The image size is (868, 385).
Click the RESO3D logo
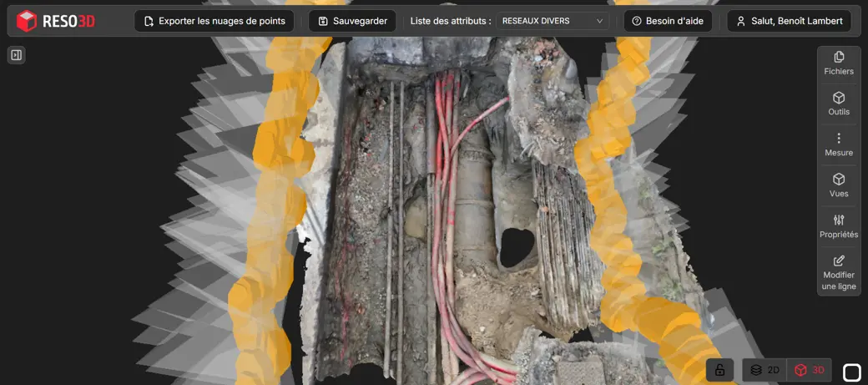coord(57,21)
